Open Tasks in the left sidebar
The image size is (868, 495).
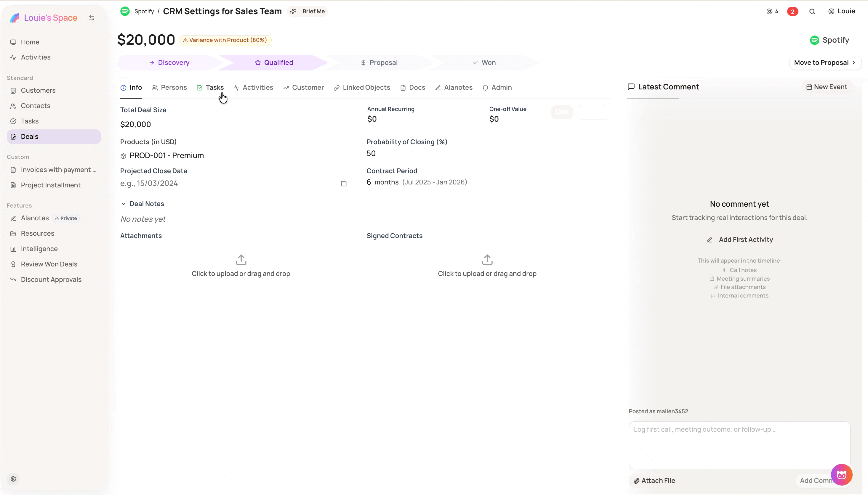click(54, 121)
